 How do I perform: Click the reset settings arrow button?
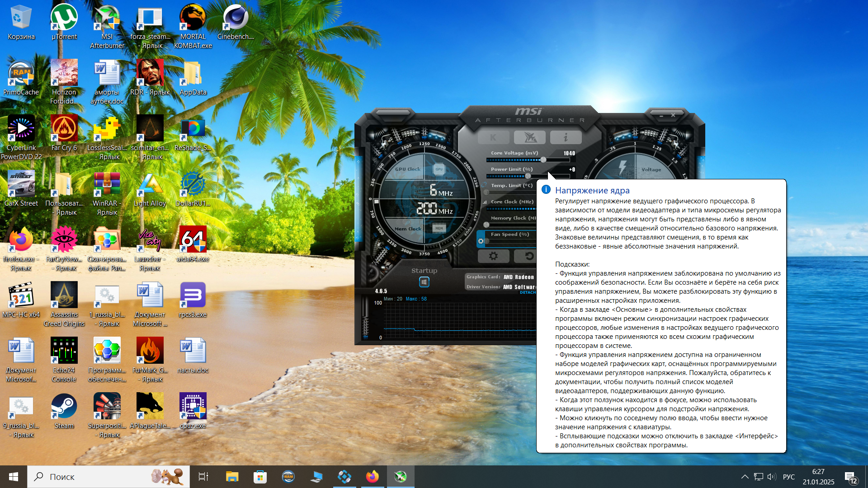coord(529,256)
